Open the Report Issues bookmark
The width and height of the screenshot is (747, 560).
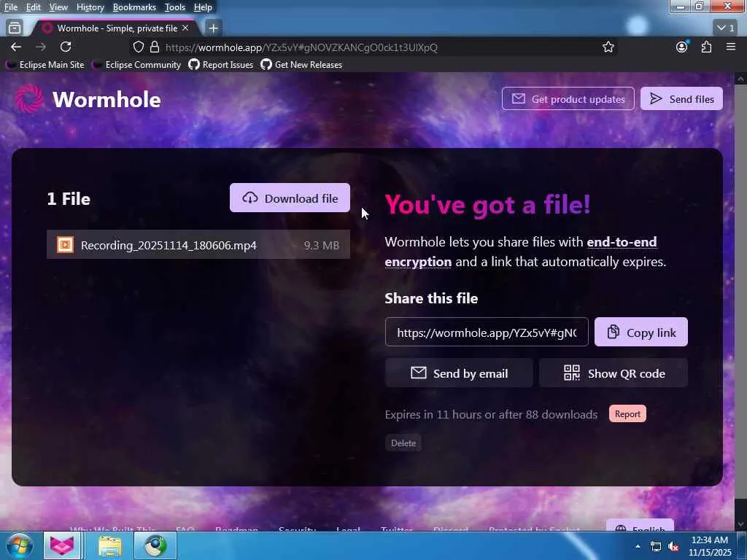[220, 65]
